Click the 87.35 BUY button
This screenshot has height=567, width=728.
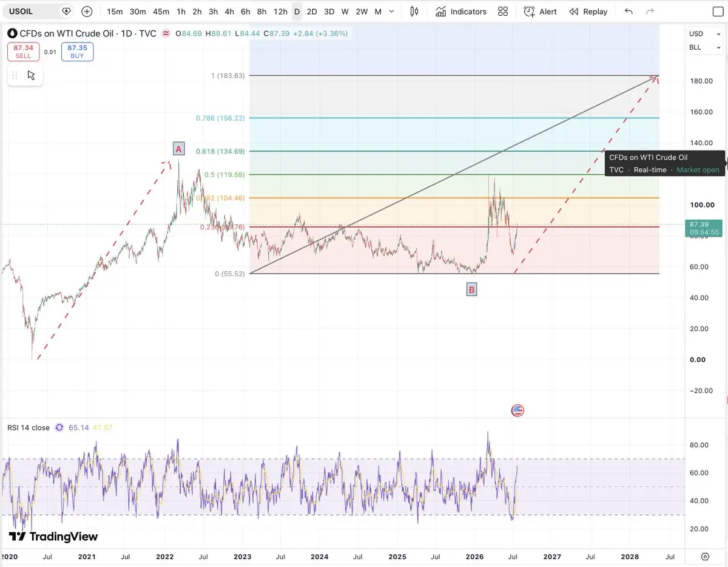[77, 52]
